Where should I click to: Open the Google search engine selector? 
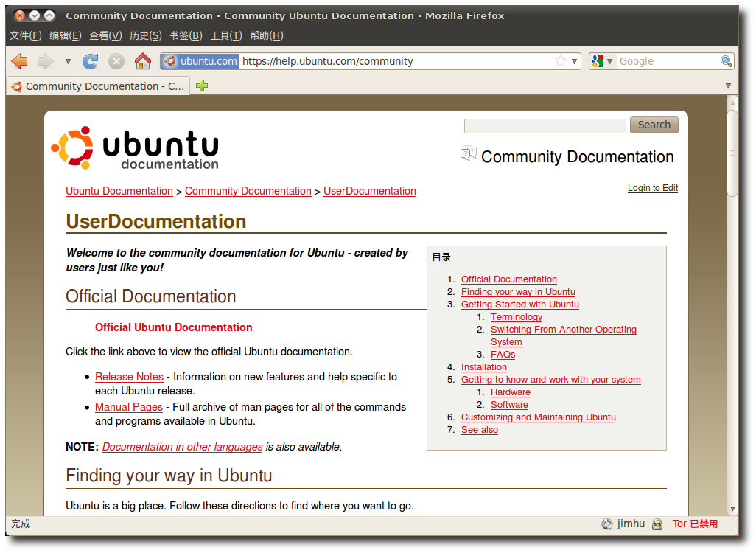point(602,61)
